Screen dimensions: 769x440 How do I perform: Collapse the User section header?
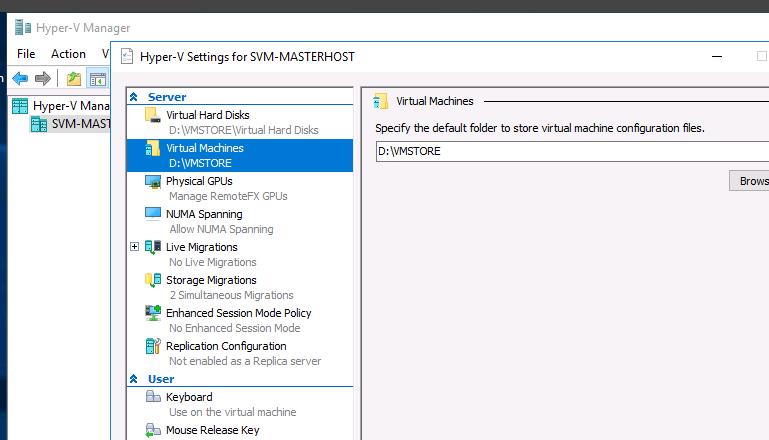(134, 379)
